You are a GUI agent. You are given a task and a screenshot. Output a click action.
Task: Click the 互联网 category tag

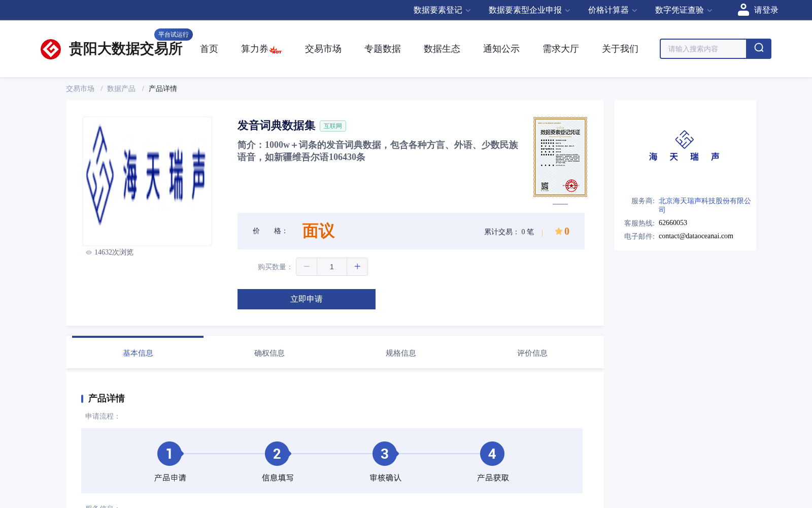pos(333,126)
